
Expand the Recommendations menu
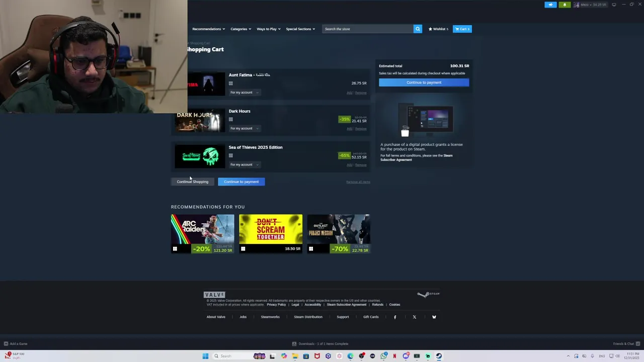[208, 29]
